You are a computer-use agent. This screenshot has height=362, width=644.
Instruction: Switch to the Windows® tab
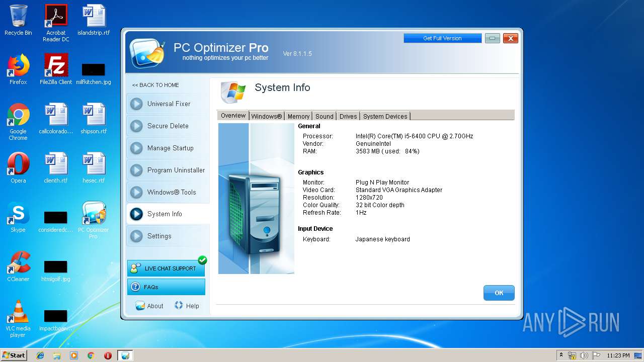coord(267,116)
